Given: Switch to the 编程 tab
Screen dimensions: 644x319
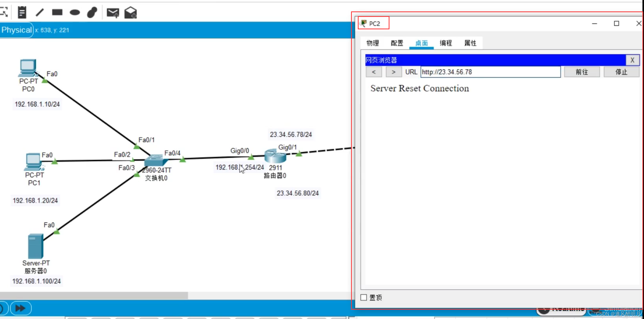Looking at the screenshot, I should (x=446, y=43).
